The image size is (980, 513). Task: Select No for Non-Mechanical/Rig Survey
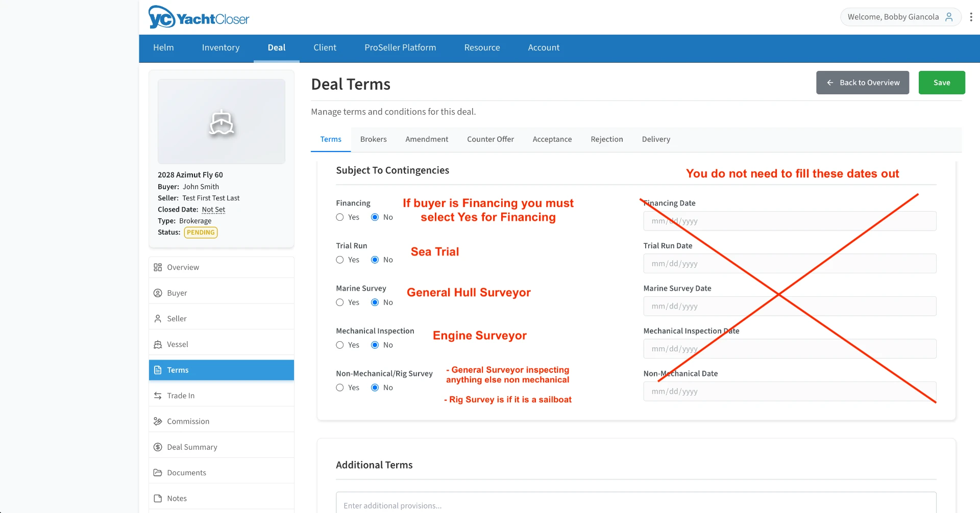point(375,388)
